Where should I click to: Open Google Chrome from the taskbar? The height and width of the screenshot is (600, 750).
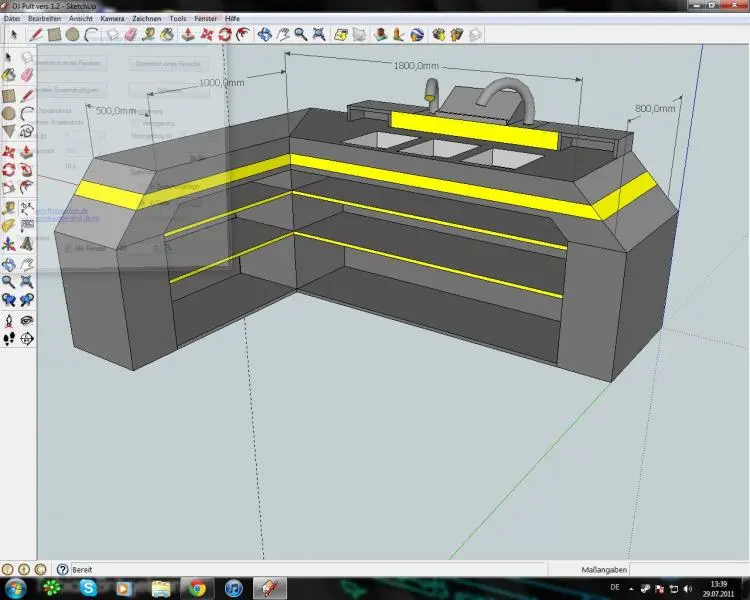(x=196, y=588)
